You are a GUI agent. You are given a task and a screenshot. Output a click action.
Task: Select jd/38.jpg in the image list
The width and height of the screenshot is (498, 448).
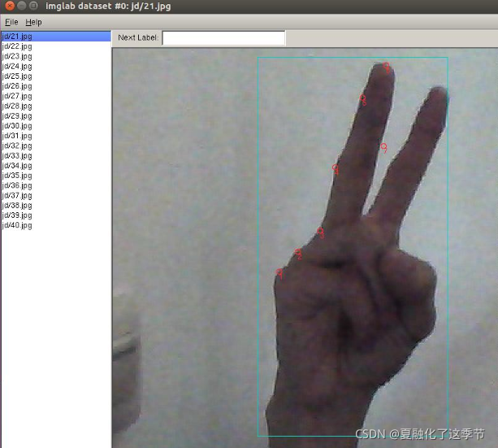pyautogui.click(x=56, y=205)
